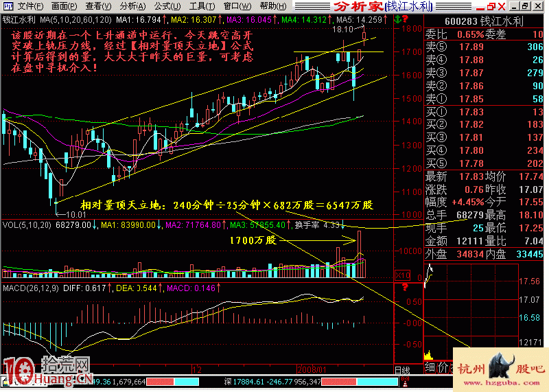Select the 买③ 17.81 order row

point(484,137)
